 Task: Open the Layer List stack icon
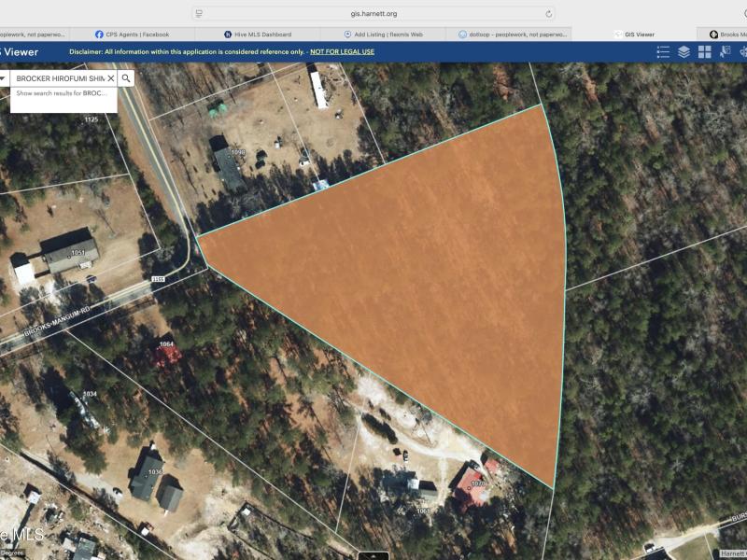[684, 52]
